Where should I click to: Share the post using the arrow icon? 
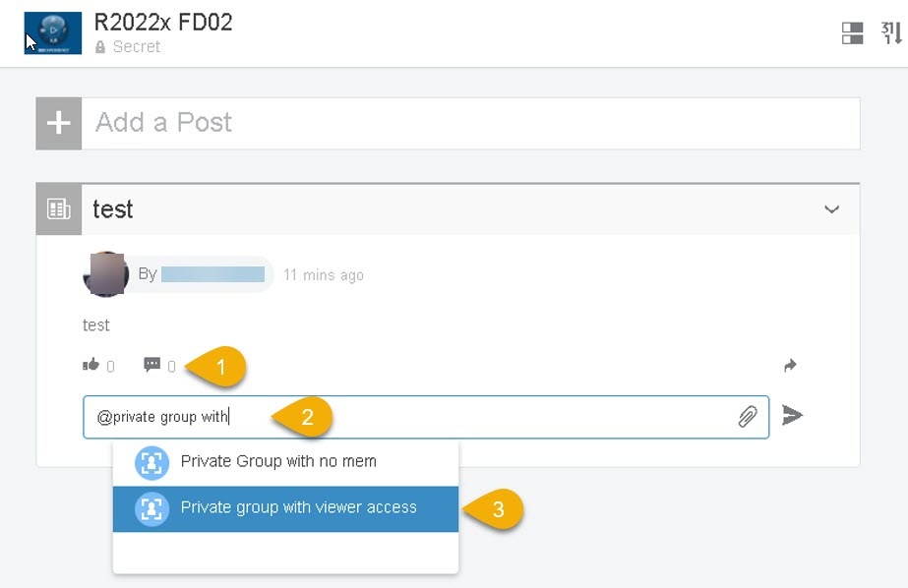(789, 366)
